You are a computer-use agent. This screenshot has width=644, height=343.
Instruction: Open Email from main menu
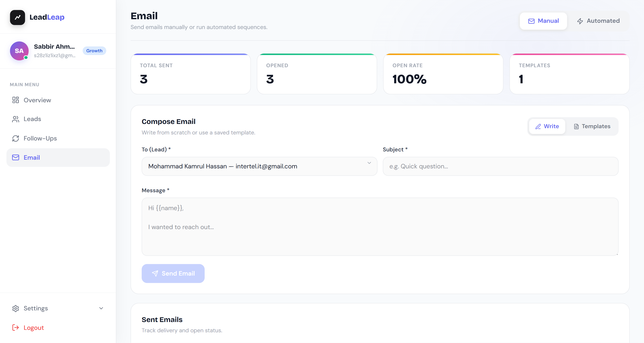[58, 157]
